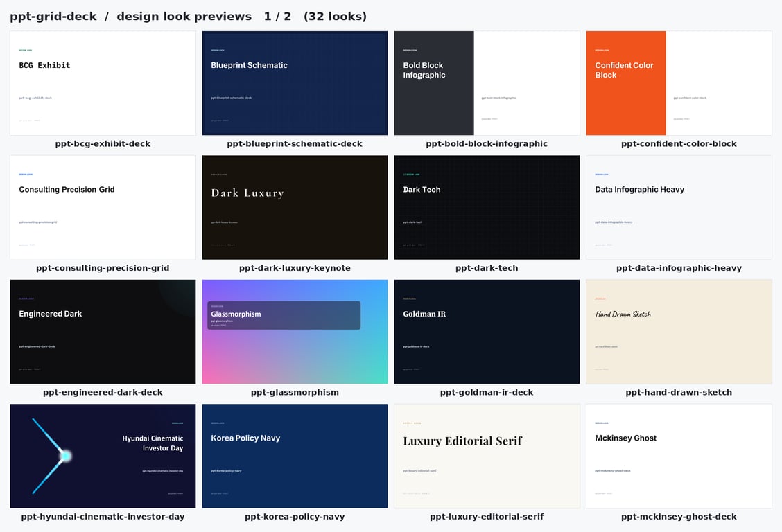Pick the Glassmorphism gradient slide
Screen dimensions: 782x532
[295, 332]
